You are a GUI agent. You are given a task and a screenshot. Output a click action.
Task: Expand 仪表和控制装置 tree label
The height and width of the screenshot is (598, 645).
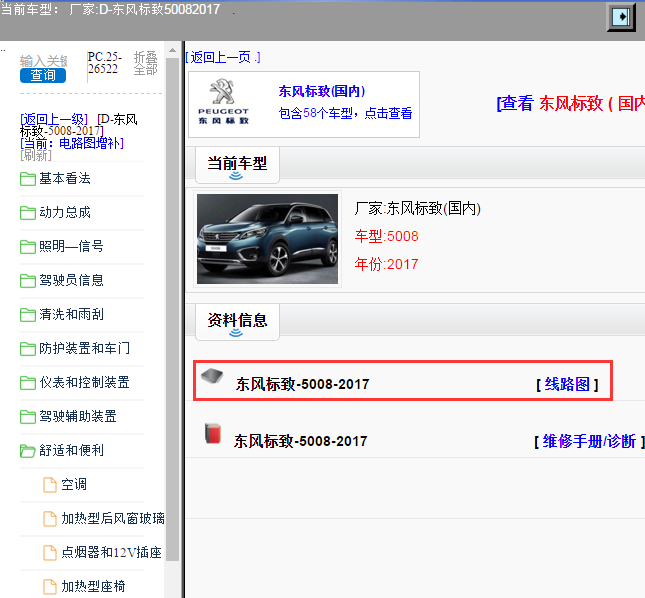pyautogui.click(x=84, y=382)
